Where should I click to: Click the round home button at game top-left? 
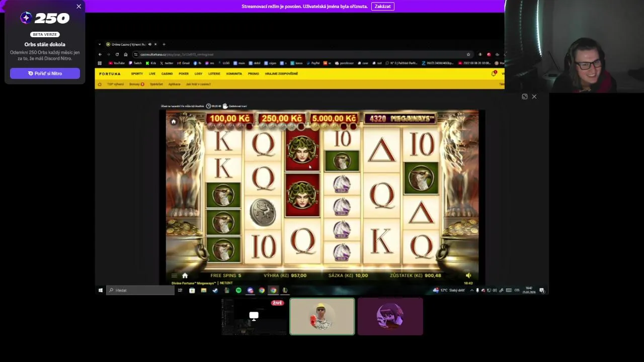click(x=174, y=122)
